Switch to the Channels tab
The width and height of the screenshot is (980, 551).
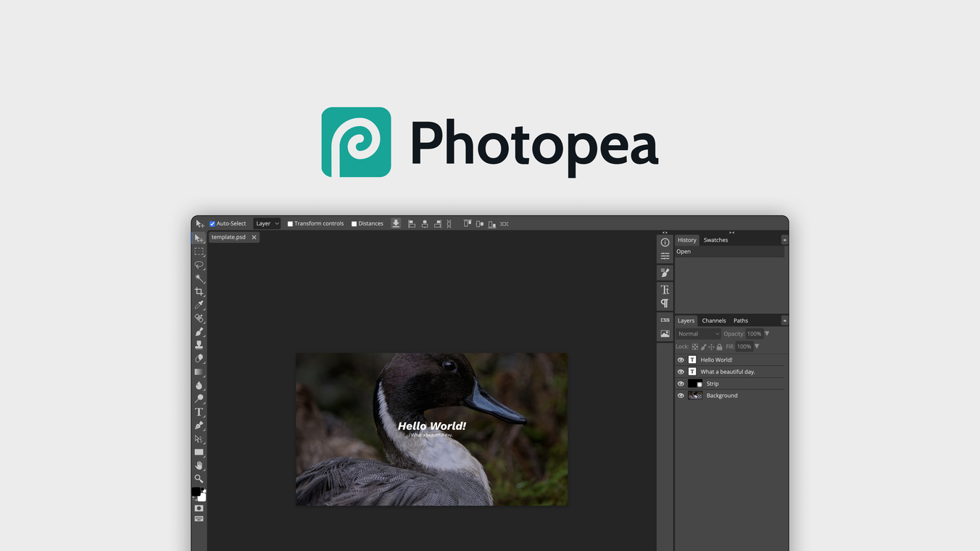pos(714,320)
